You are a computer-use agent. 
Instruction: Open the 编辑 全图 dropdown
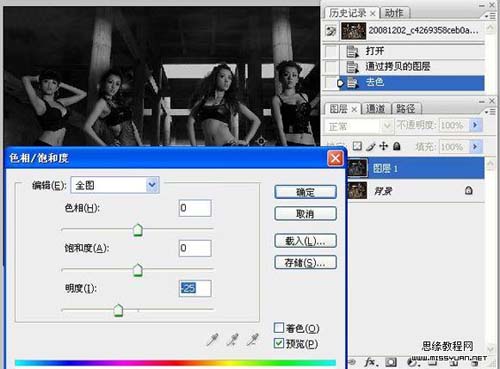tap(115, 185)
